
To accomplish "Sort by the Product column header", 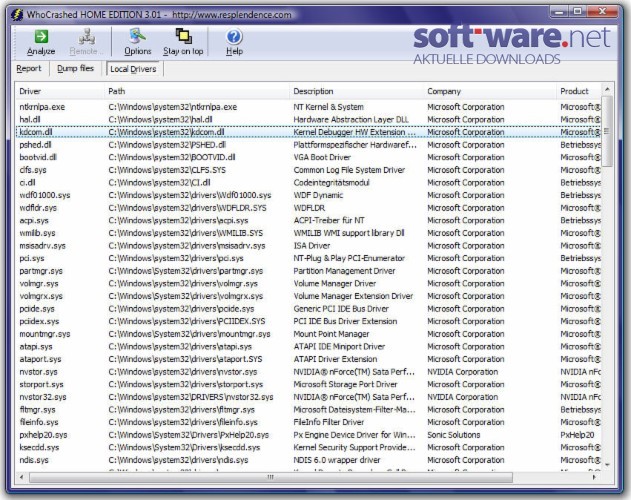I will (579, 91).
